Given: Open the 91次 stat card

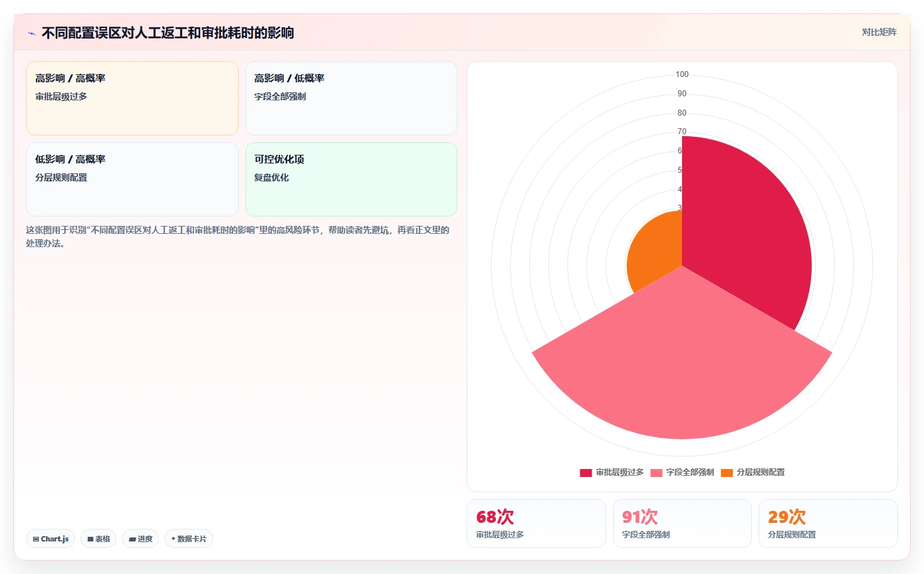Looking at the screenshot, I should click(682, 524).
